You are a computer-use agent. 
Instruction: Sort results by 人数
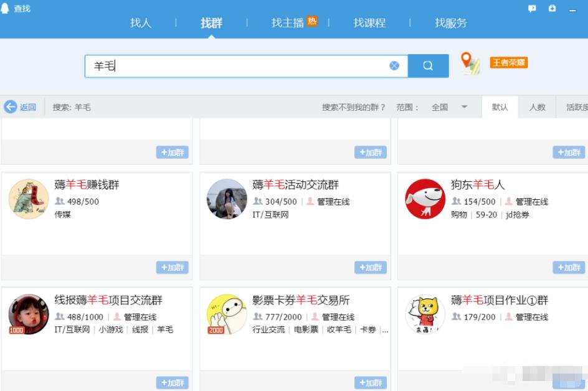(538, 106)
